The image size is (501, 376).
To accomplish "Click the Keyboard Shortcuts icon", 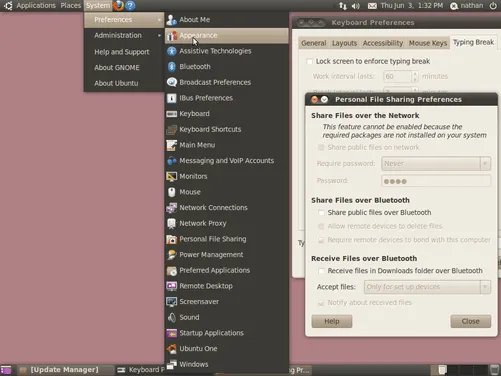I will (x=171, y=130).
